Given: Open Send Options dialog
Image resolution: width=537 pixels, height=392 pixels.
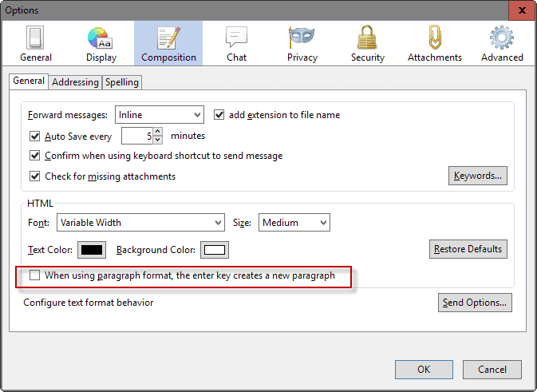Looking at the screenshot, I should coord(475,303).
